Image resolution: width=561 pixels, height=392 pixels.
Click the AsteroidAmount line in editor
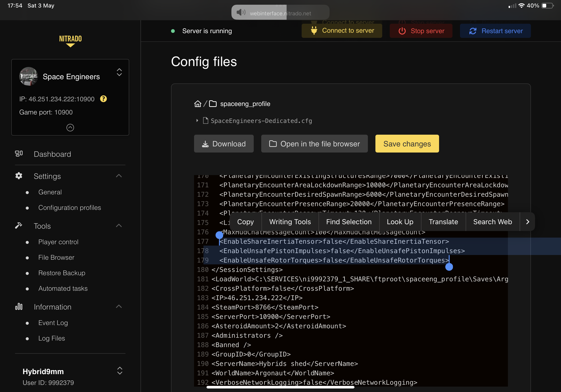(279, 326)
